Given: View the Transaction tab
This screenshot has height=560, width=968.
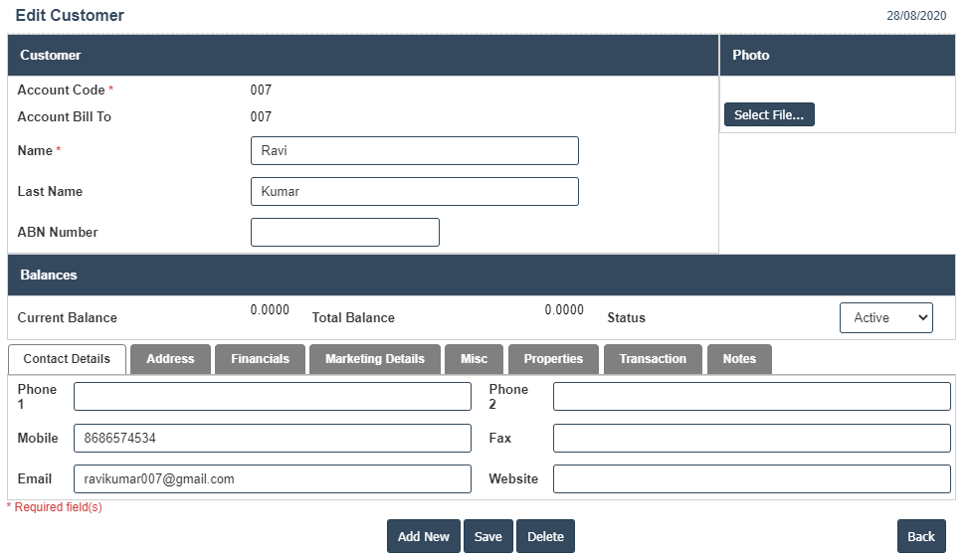Looking at the screenshot, I should (x=653, y=359).
